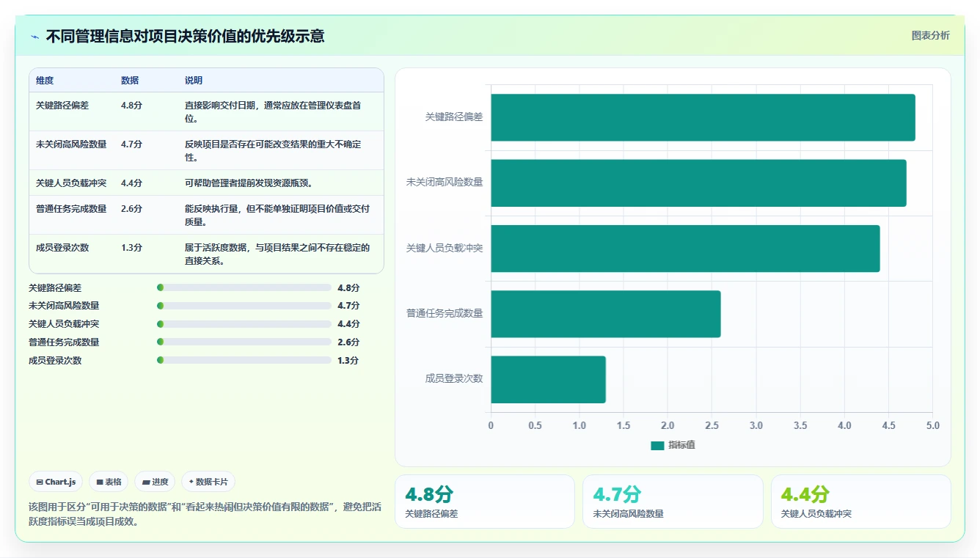Click 关键路径偏差 in the table's first column

pos(62,106)
